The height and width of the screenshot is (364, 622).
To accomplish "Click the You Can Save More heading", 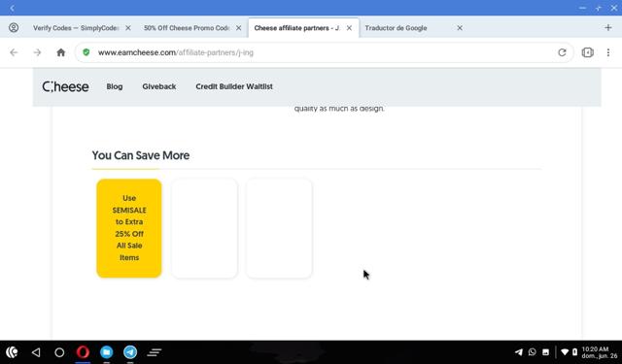I will (140, 155).
